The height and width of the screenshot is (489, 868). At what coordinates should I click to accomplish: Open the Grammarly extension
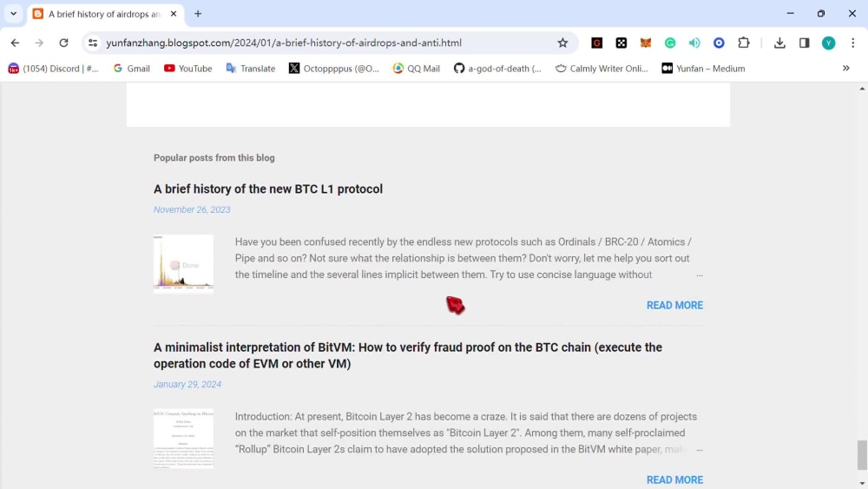pos(670,43)
